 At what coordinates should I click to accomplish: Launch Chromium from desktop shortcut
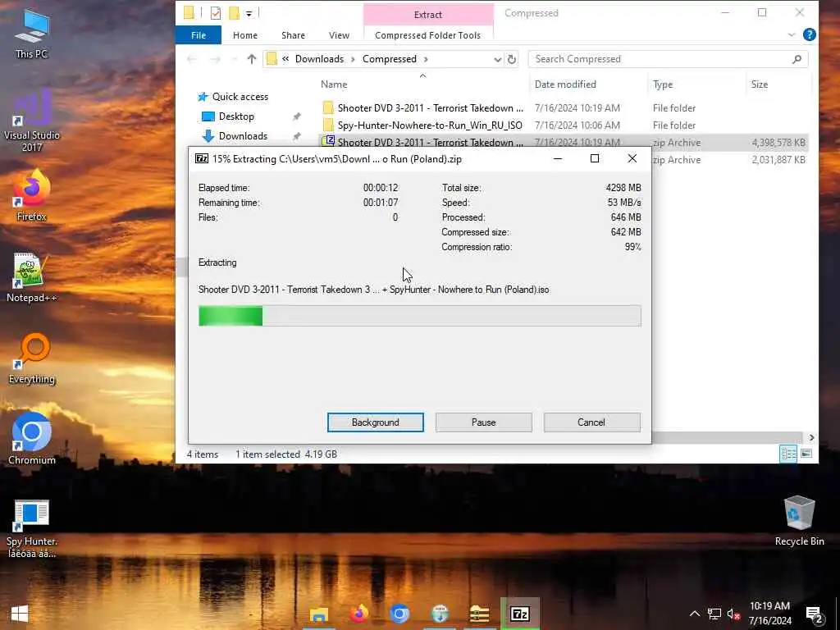pos(32,439)
